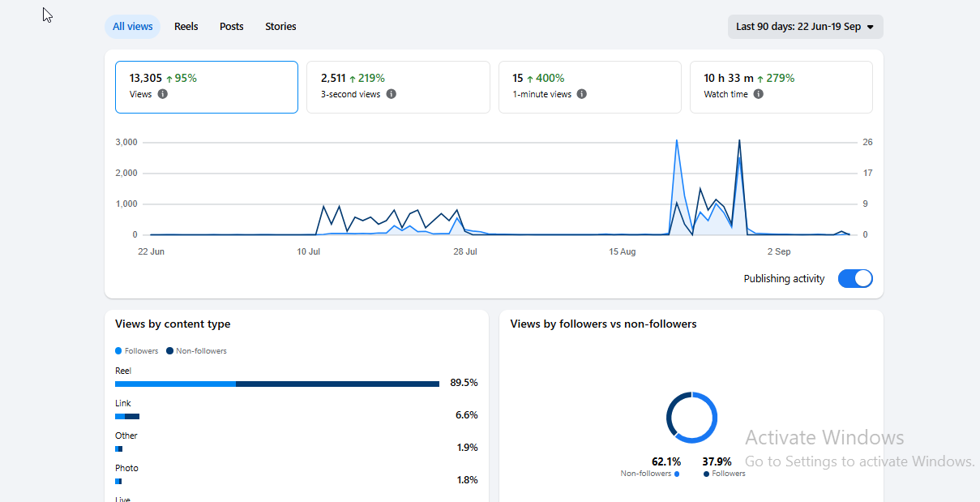
Task: Click the info icon beside 3-second views
Action: tap(391, 94)
